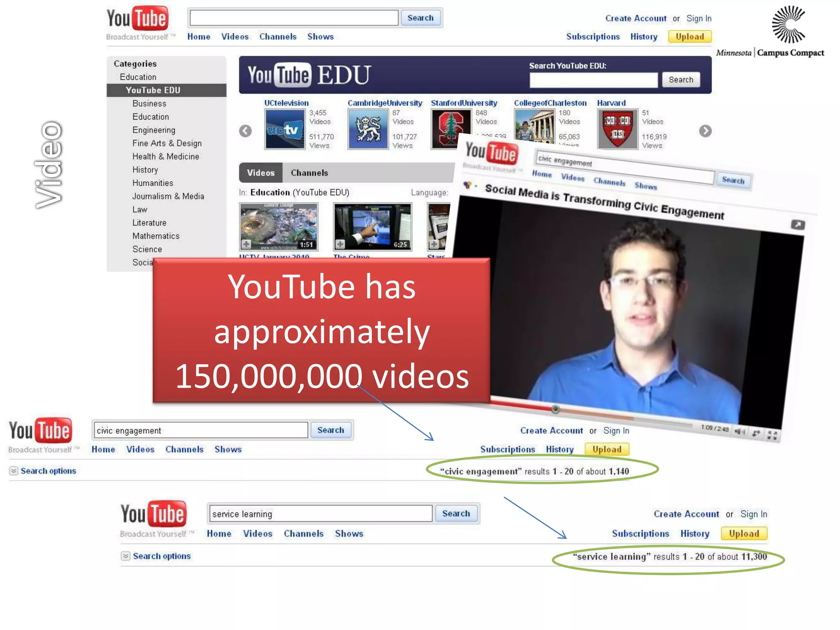The image size is (840, 630).
Task: Select the Education category in the sidebar top
Action: 138,77
